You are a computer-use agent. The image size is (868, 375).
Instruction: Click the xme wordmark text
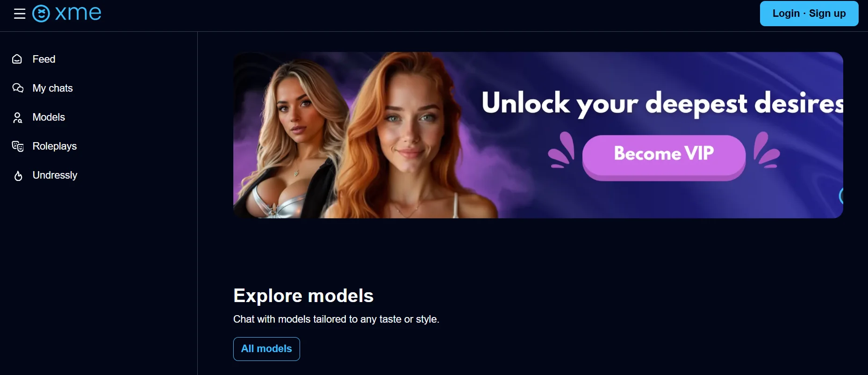[x=78, y=13]
